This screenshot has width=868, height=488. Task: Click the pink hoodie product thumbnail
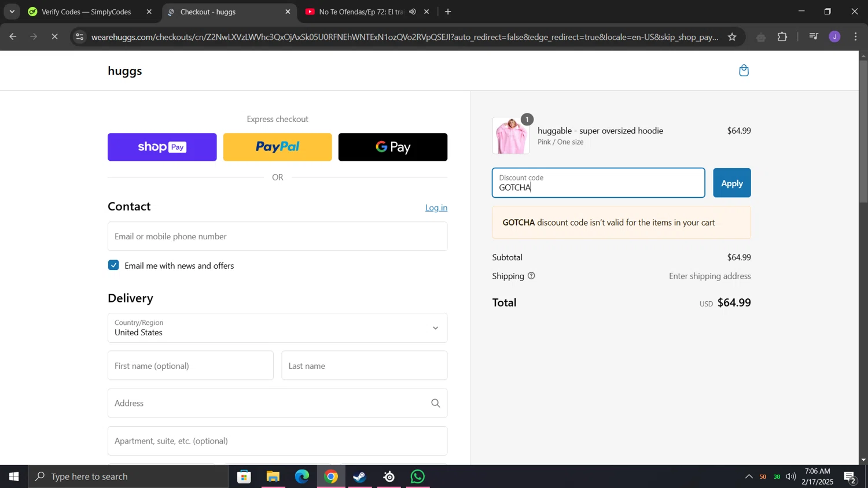tap(511, 136)
